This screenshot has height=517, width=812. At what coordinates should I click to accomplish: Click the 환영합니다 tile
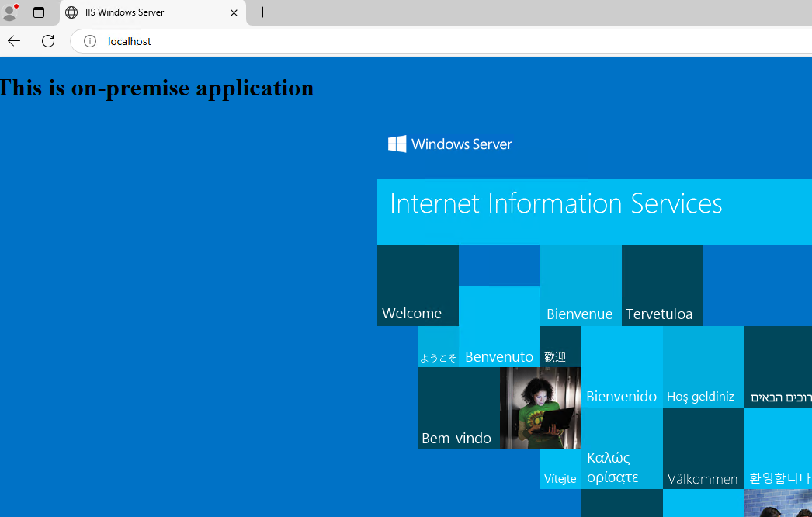[x=778, y=448]
